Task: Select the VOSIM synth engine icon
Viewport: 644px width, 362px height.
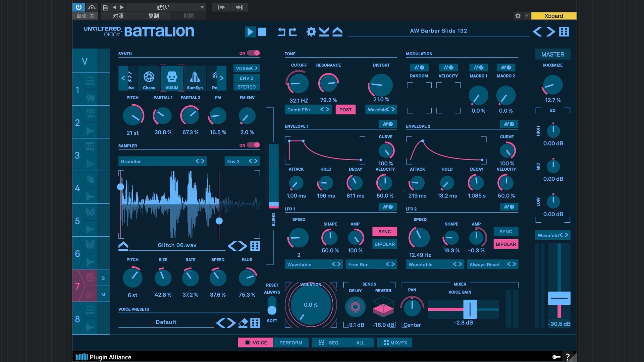Action: coord(172,79)
